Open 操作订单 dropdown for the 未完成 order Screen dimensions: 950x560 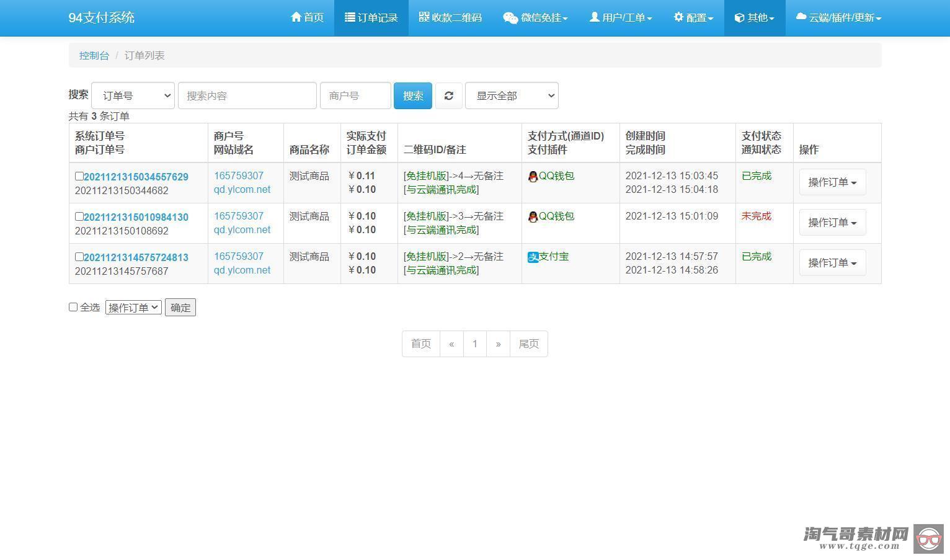click(832, 223)
